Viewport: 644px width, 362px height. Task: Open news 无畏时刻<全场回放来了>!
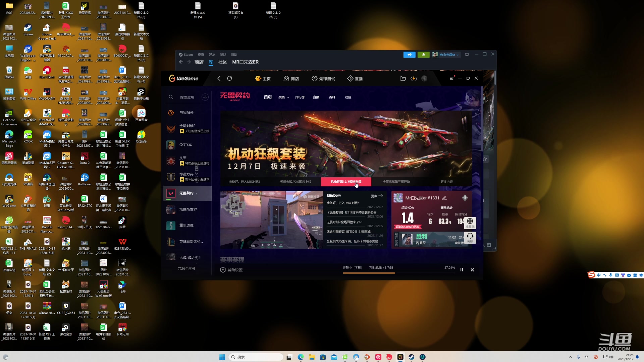(344, 222)
